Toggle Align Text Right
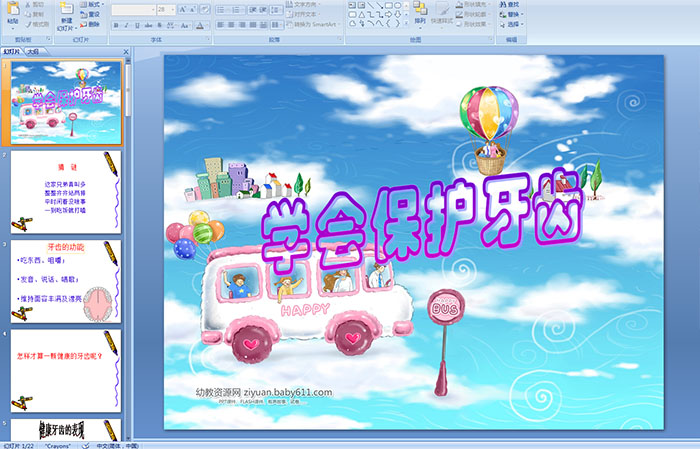700x449 pixels. [x=242, y=25]
